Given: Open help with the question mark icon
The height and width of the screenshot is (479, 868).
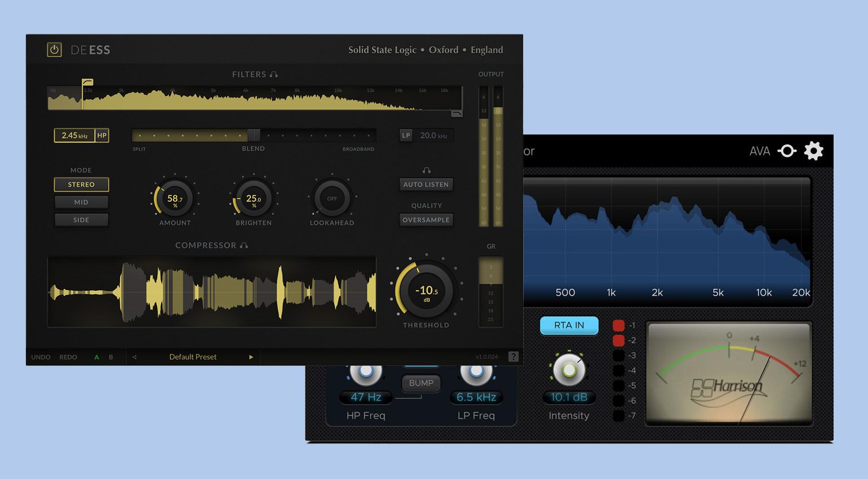Looking at the screenshot, I should tap(513, 357).
